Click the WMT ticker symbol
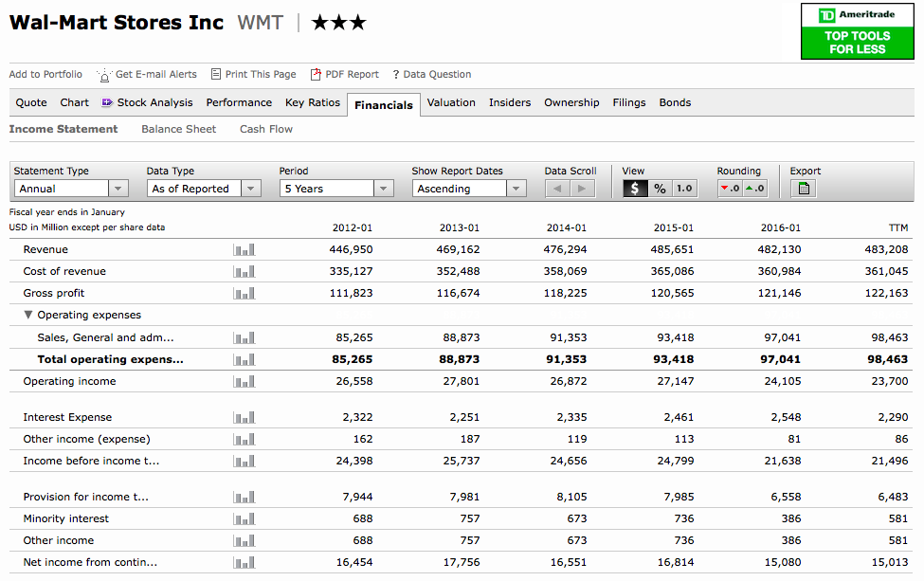Screen dimensions: 924x581 pyautogui.click(x=260, y=23)
